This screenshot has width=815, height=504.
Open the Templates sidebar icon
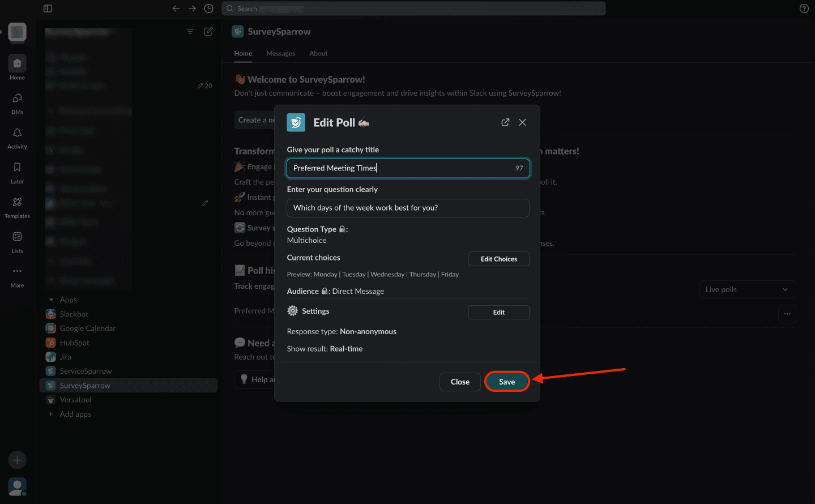(17, 202)
